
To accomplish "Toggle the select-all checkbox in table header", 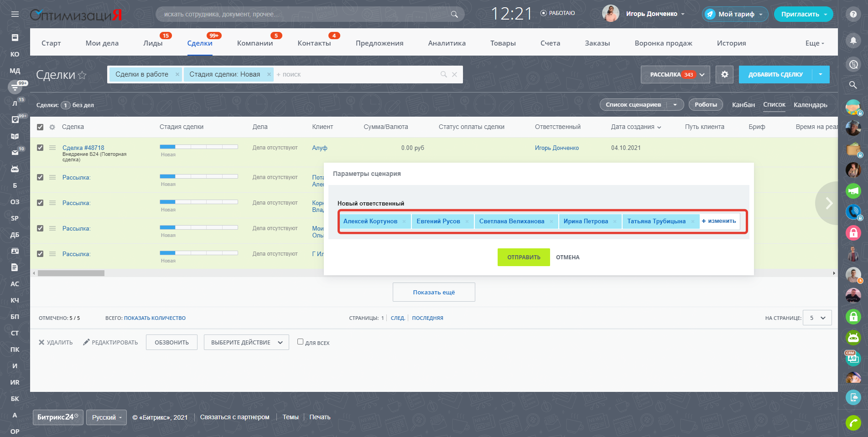I will [x=40, y=127].
